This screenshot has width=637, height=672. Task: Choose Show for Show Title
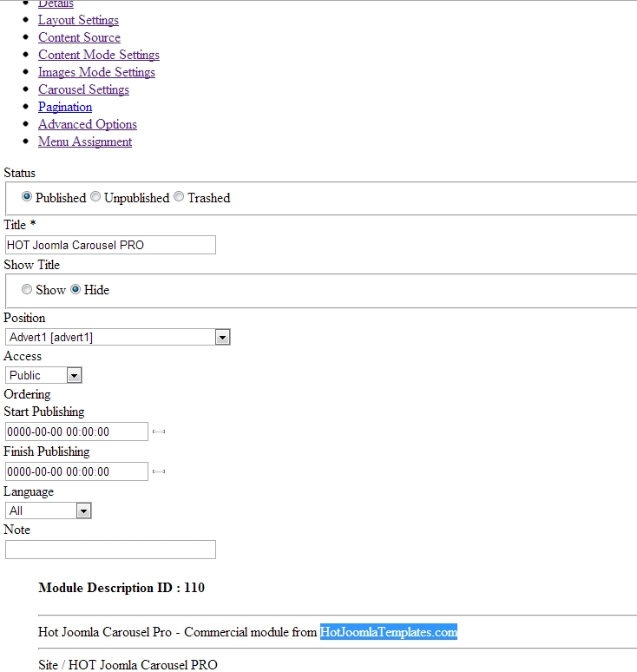tap(27, 289)
